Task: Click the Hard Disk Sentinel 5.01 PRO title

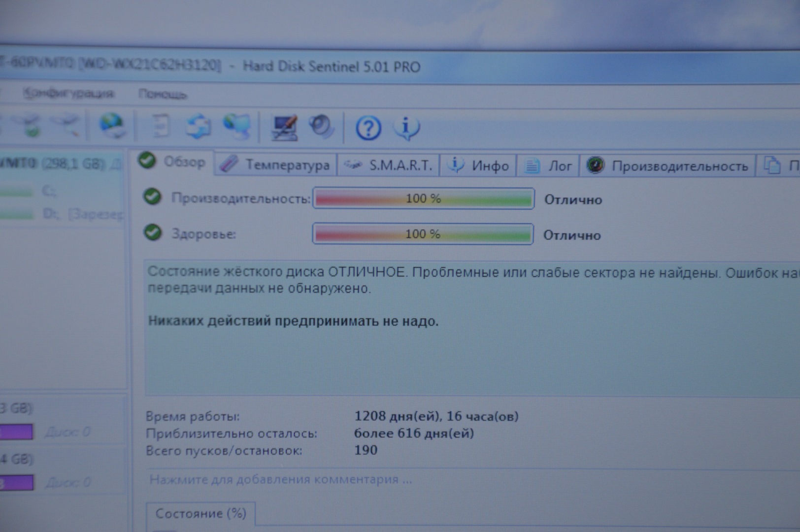Action: click(x=332, y=66)
